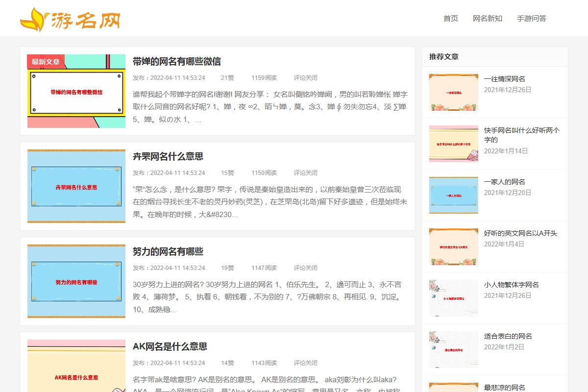
Task: Click the 游名网 site logo
Action: [x=70, y=19]
